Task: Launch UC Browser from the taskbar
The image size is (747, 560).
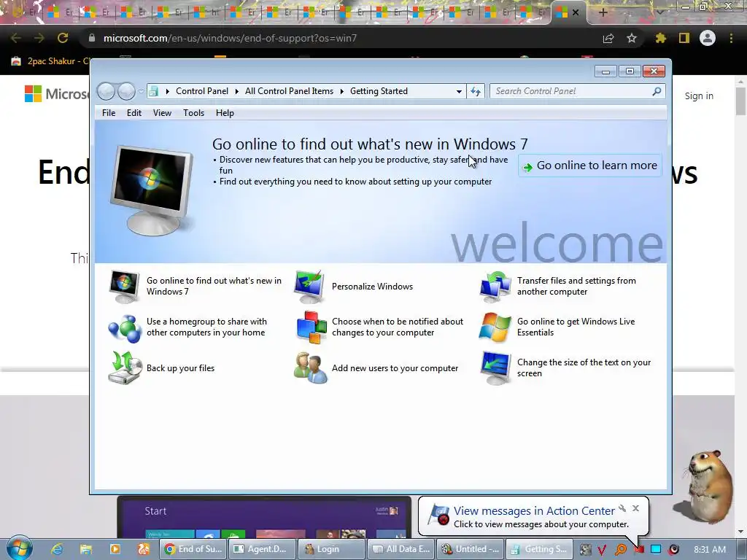Action: pyautogui.click(x=144, y=549)
